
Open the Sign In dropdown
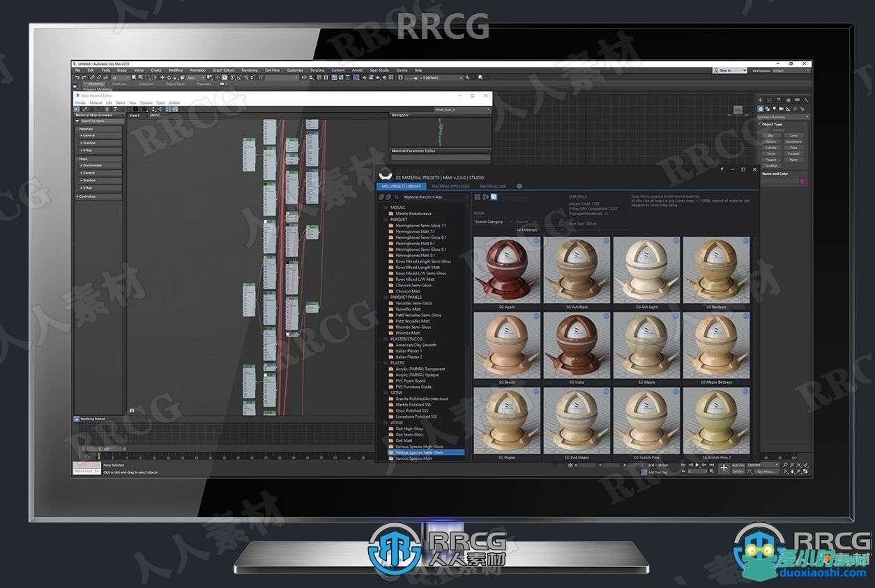(x=729, y=70)
